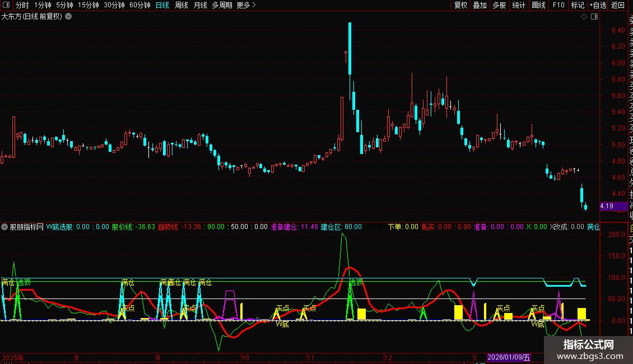The height and width of the screenshot is (364, 633).
Task: Select the 5分钟 period
Action: 64,5
